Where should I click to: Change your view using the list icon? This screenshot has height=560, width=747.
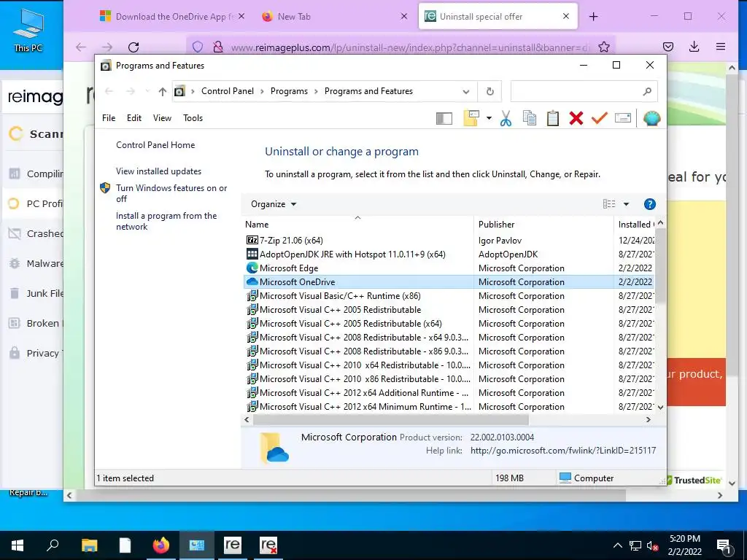609,204
